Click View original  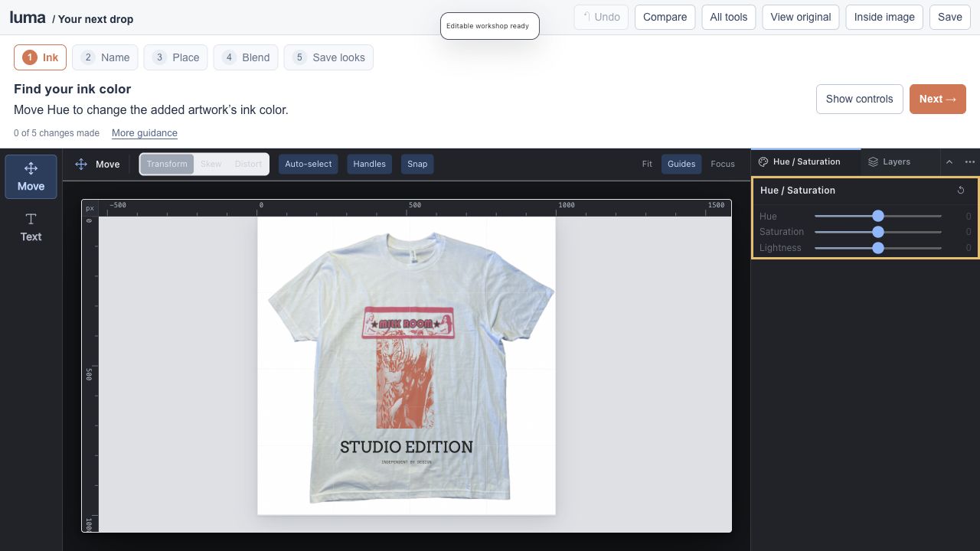click(801, 17)
